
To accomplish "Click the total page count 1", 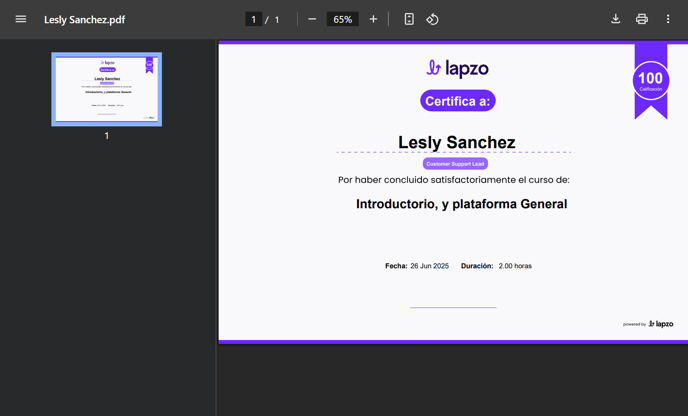I will tap(277, 20).
